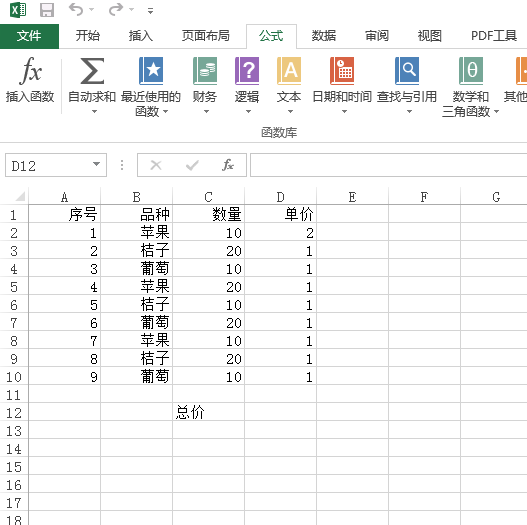Select cell D12 next to 总价
This screenshot has height=525, width=527.
(280, 412)
